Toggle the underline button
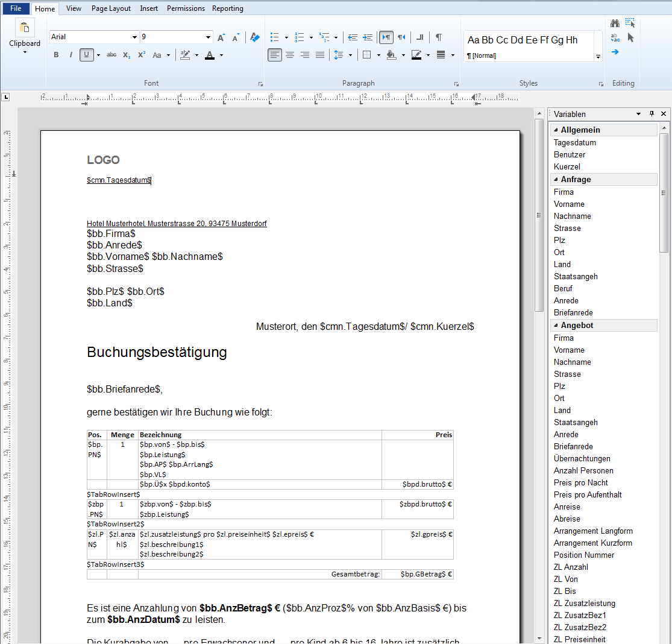This screenshot has width=672, height=644. 86,55
